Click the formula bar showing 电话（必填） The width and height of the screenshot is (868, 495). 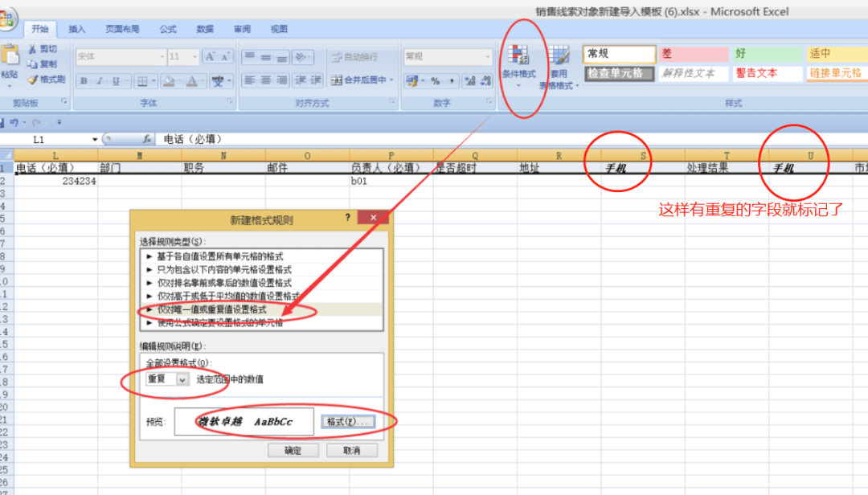(x=512, y=140)
